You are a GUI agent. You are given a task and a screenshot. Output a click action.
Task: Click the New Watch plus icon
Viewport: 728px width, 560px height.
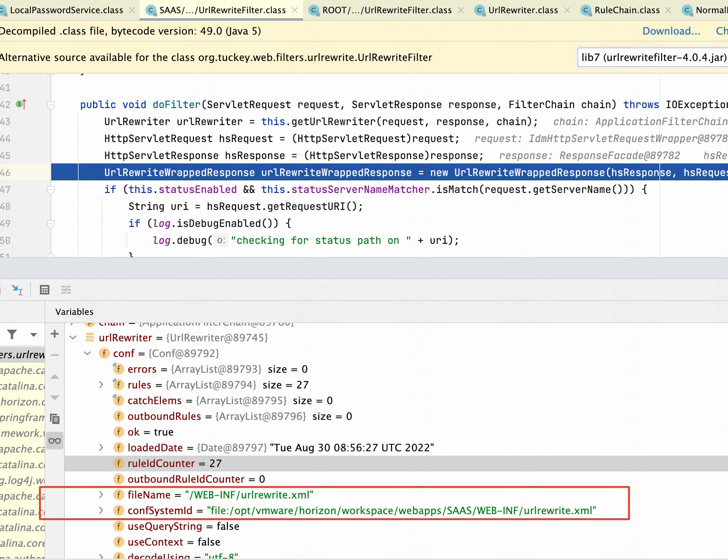(x=55, y=334)
